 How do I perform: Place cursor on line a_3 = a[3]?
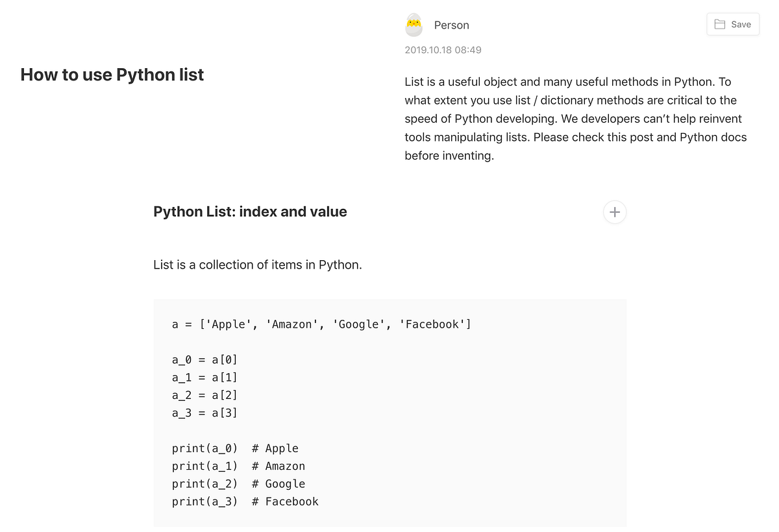[x=204, y=413]
